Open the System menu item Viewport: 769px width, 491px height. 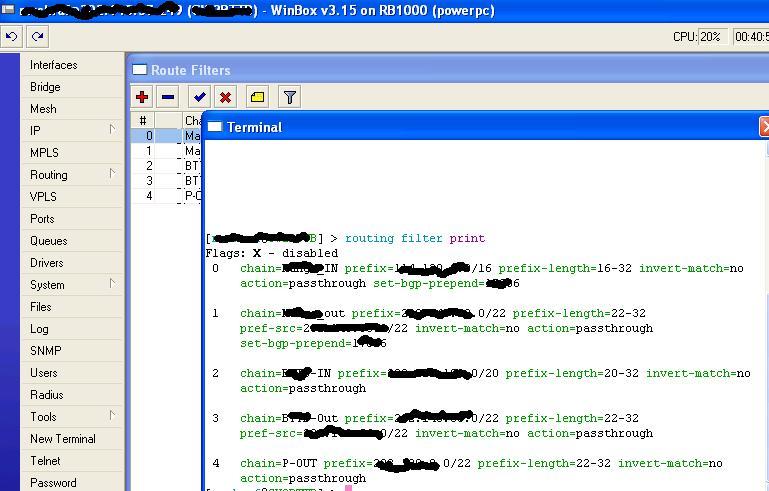(x=47, y=285)
